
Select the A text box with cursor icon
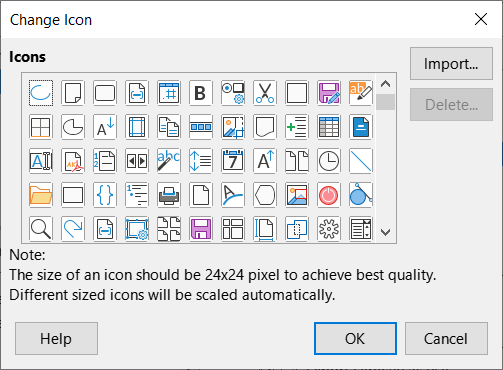coord(41,161)
